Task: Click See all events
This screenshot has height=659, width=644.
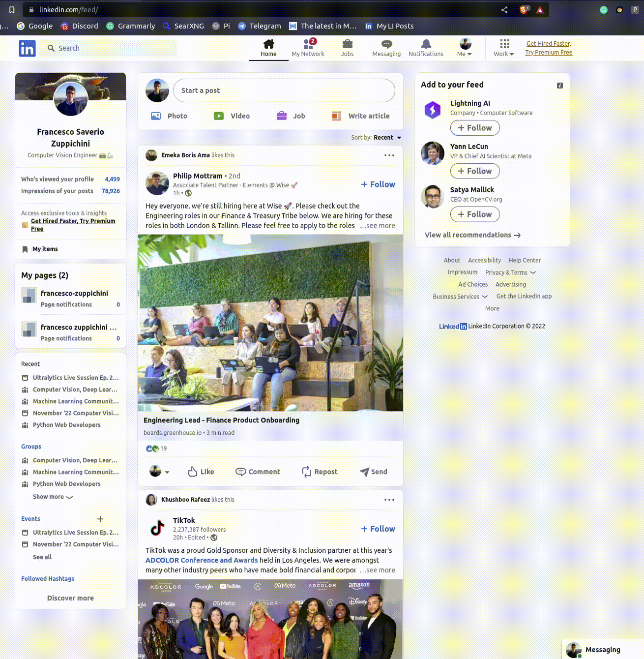Action: point(42,557)
